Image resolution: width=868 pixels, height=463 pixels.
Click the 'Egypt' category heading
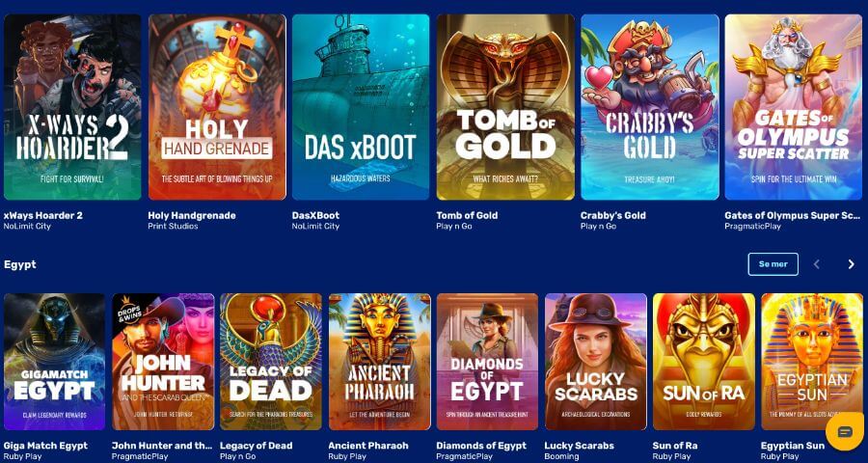[x=20, y=264]
